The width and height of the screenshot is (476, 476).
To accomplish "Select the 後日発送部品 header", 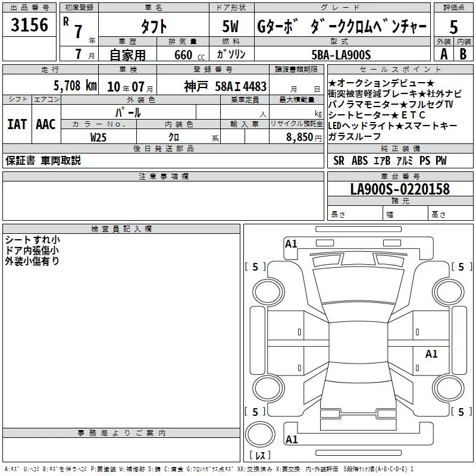I will click(163, 148).
